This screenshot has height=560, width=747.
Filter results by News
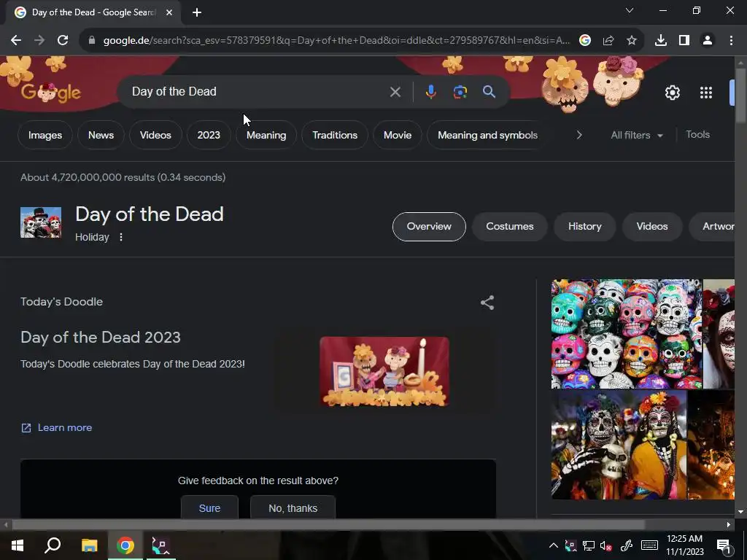click(x=101, y=135)
